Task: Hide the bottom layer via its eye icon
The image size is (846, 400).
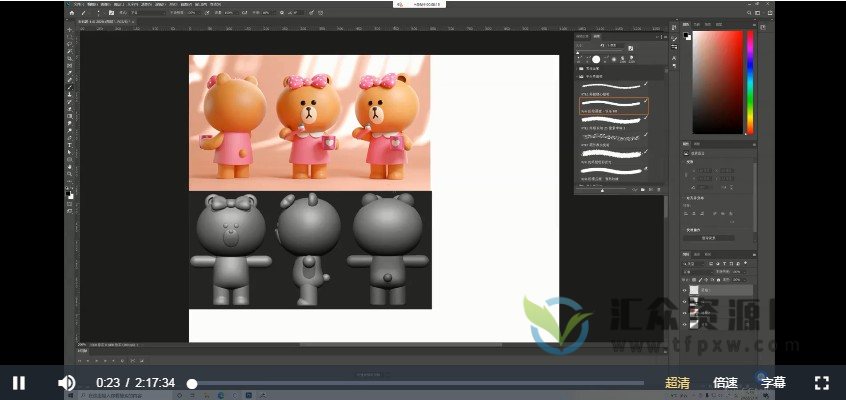Action: [x=685, y=324]
